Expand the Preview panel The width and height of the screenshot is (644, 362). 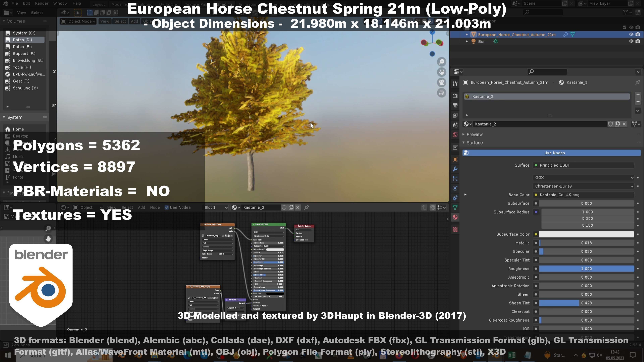[463, 134]
